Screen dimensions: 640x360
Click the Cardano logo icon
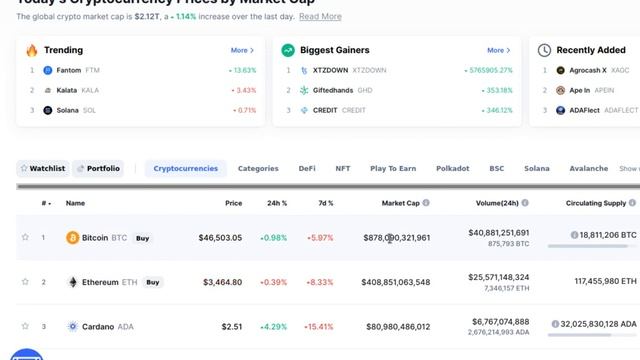(x=73, y=327)
